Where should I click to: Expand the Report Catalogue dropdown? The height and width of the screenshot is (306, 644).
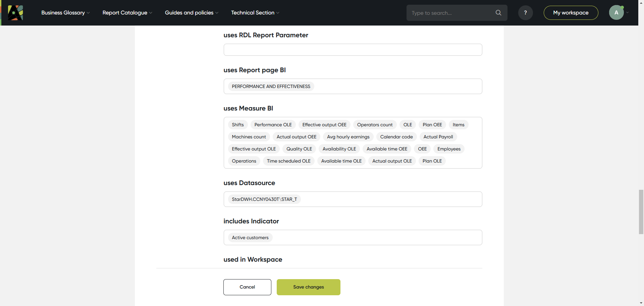pyautogui.click(x=127, y=13)
